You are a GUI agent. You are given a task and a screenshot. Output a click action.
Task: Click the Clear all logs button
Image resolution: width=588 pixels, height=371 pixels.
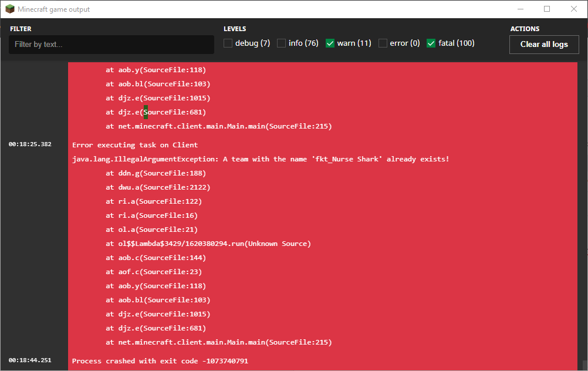pyautogui.click(x=544, y=44)
